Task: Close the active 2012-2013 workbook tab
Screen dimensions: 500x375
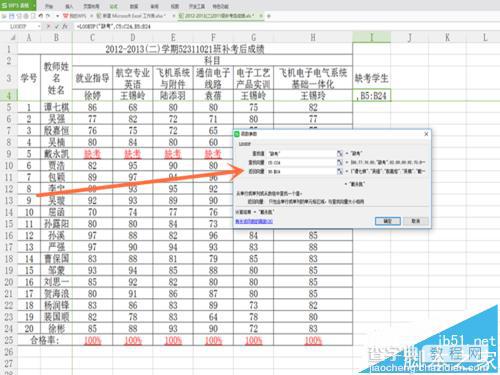Action: (261, 16)
